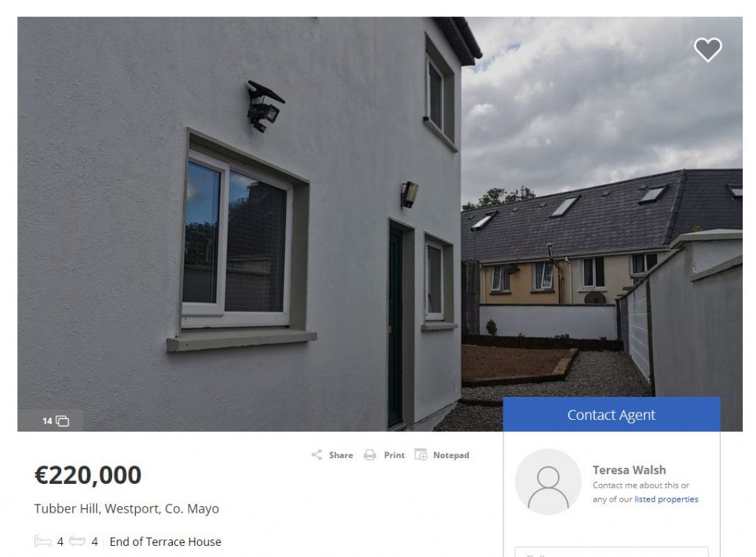756x557 pixels.
Task: Choose the Print text option
Action: tap(394, 455)
